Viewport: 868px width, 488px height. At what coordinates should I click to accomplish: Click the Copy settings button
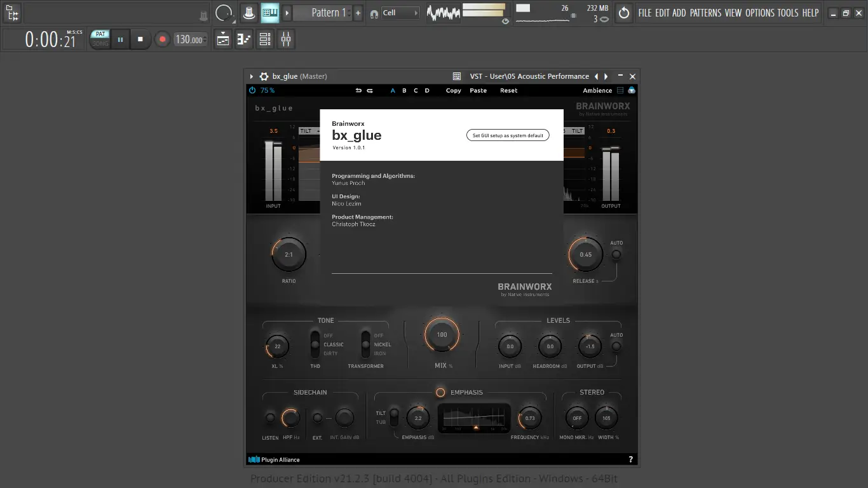click(454, 90)
